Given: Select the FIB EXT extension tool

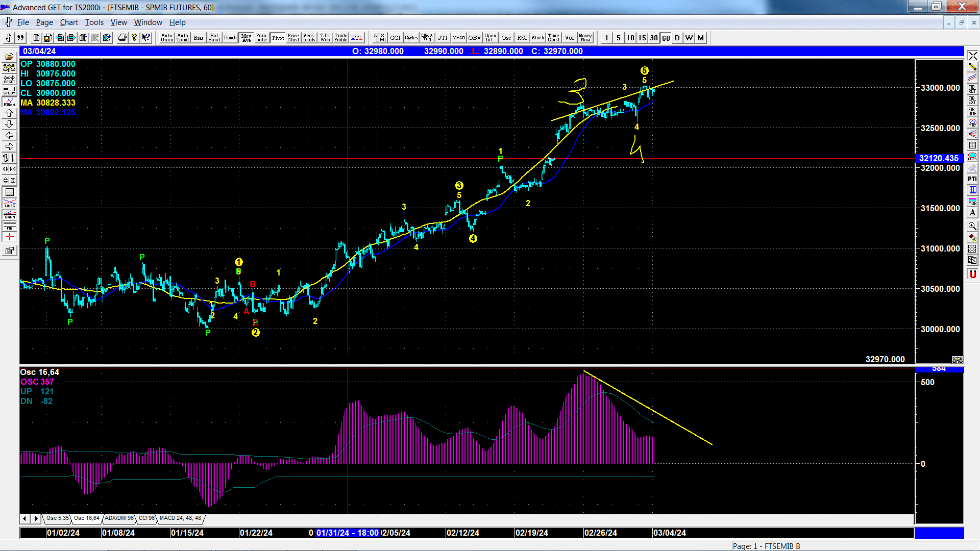Looking at the screenshot, I should [x=972, y=101].
